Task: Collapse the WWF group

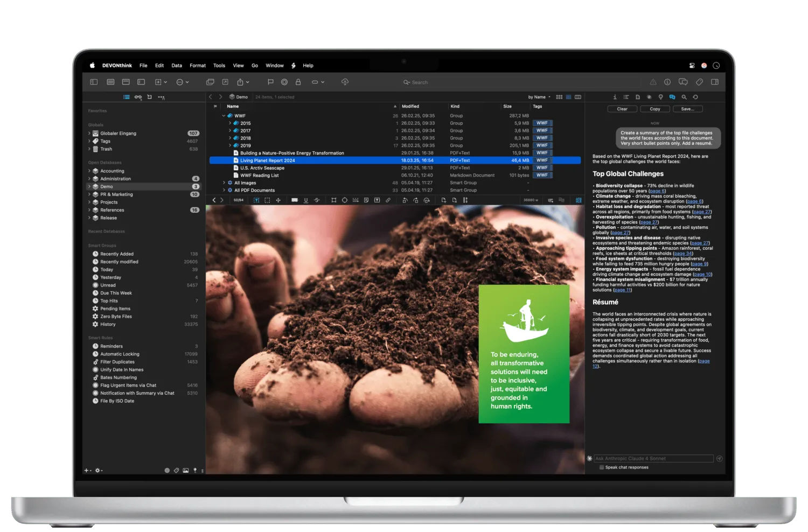Action: (x=223, y=115)
